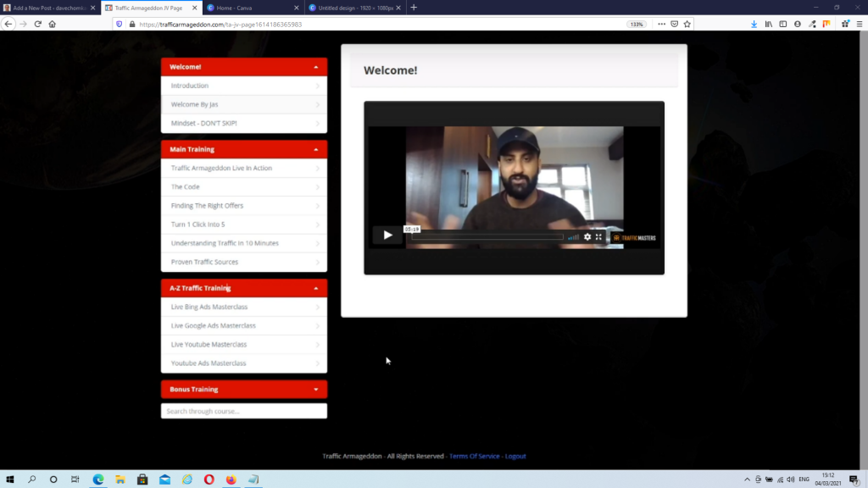Bookmark this page with star
This screenshot has height=488, width=868.
tap(687, 25)
